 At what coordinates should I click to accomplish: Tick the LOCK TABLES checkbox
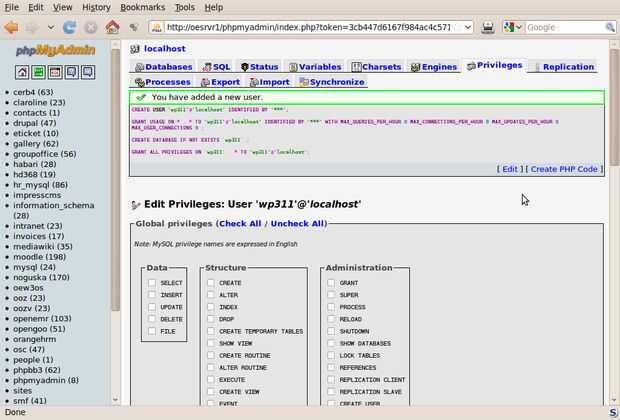pos(331,355)
